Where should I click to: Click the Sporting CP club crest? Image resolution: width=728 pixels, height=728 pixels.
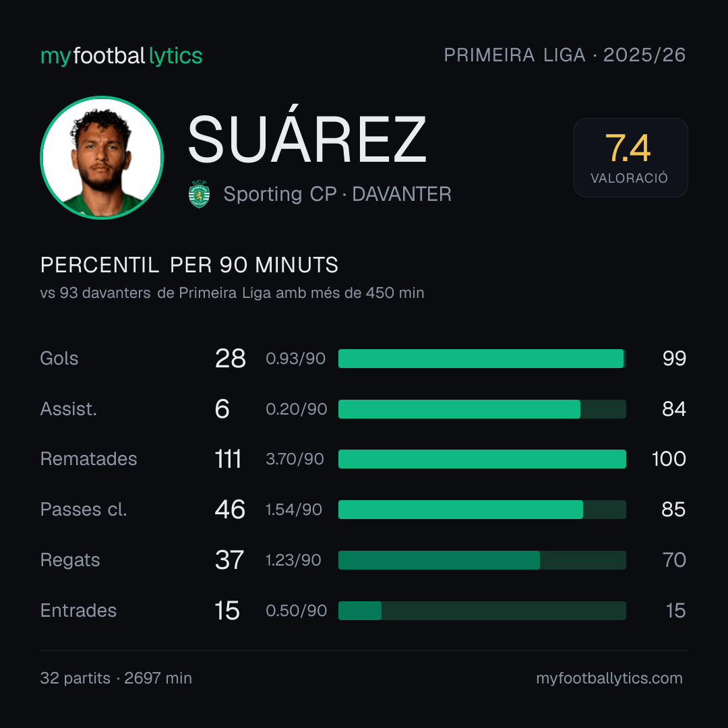click(x=199, y=194)
